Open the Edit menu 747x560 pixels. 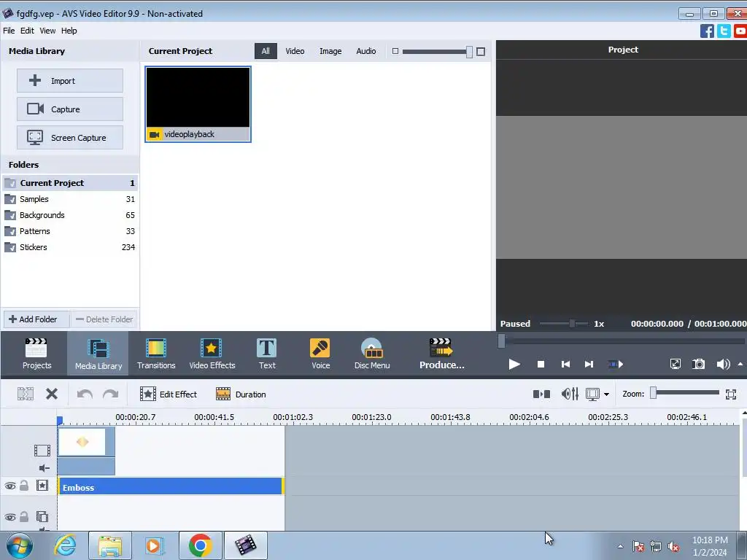coord(27,31)
